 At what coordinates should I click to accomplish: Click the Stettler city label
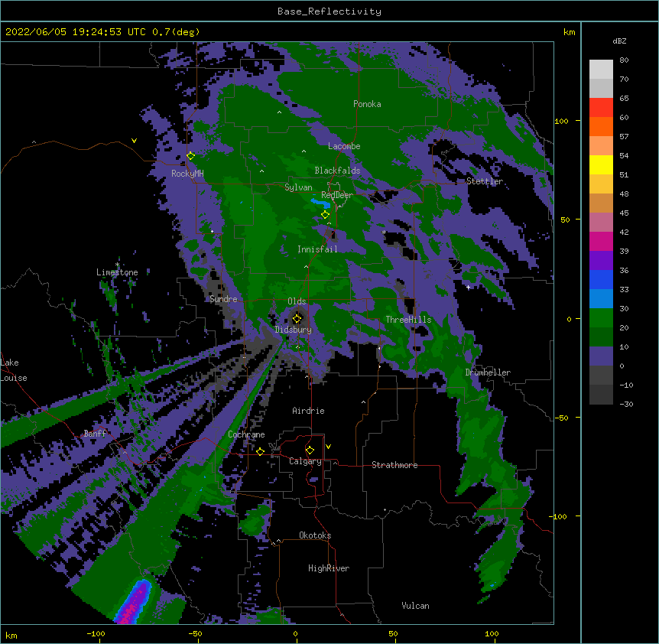[485, 181]
